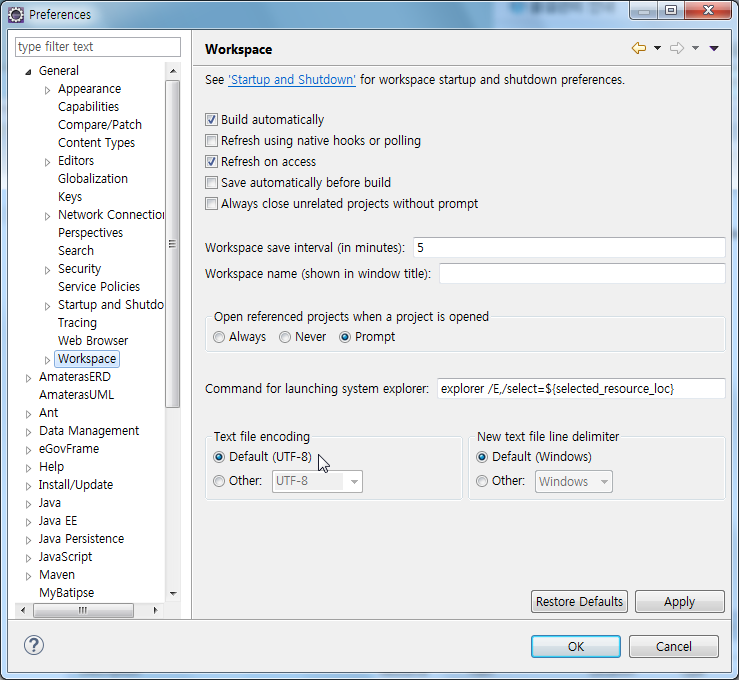
Task: Click the horizontal scrollbar of the tree
Action: point(85,610)
